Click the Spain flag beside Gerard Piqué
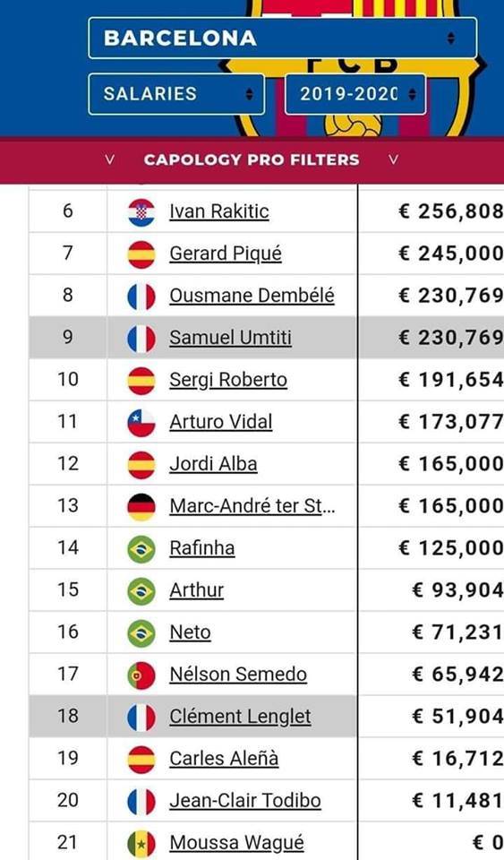Screen dimensions: 504x860 pos(141,254)
